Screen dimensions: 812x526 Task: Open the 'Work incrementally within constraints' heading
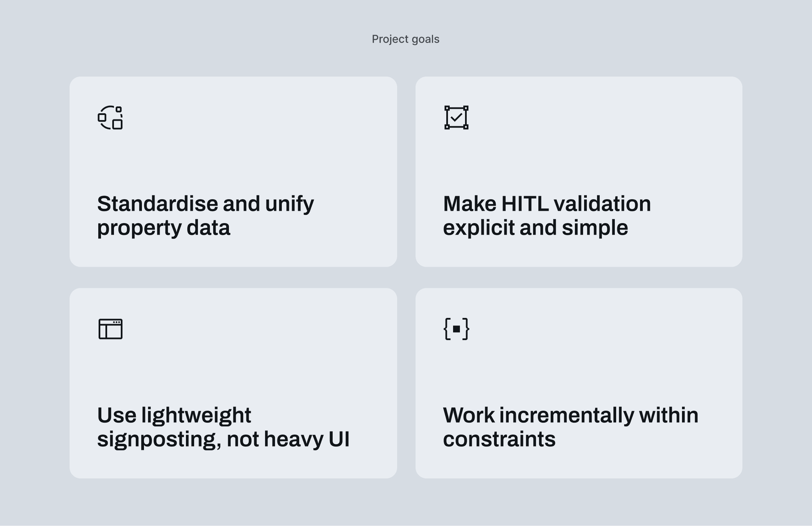(570, 427)
